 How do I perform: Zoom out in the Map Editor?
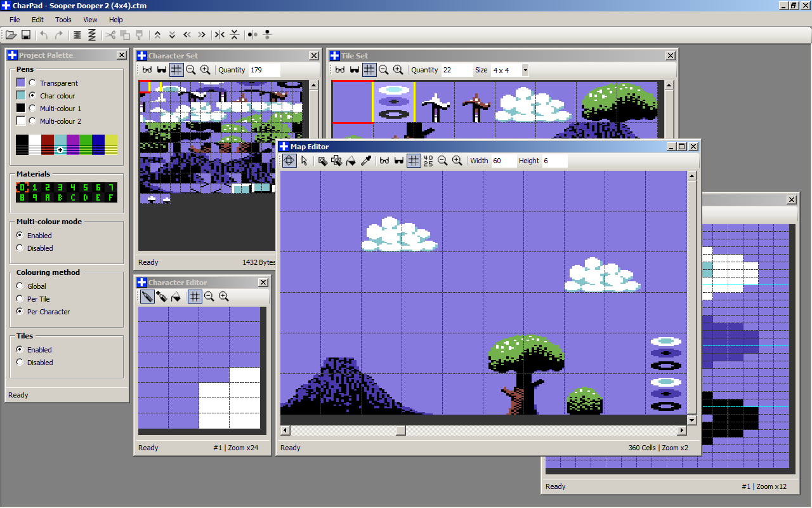442,161
